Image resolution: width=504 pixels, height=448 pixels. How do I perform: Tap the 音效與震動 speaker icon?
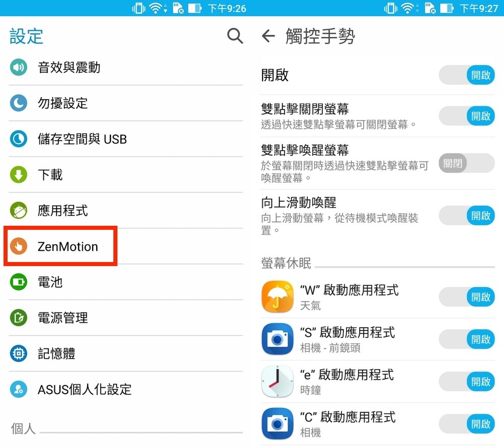tap(19, 67)
